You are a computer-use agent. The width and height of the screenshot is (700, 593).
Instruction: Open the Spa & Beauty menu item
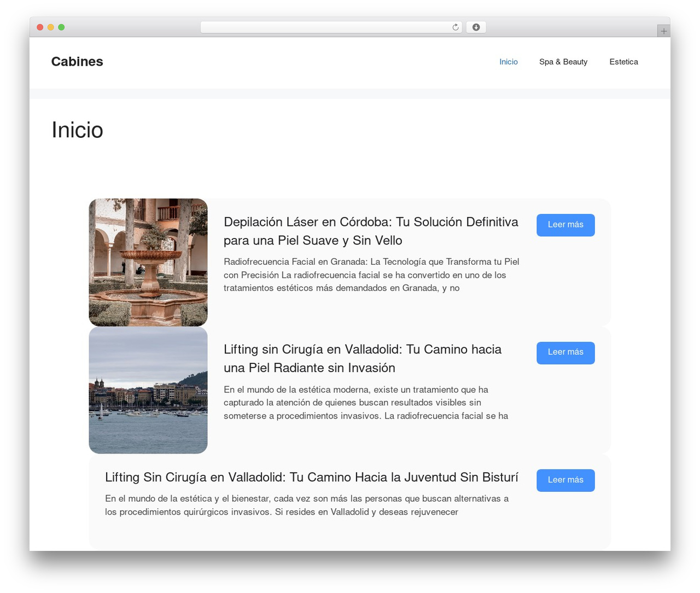(x=563, y=62)
